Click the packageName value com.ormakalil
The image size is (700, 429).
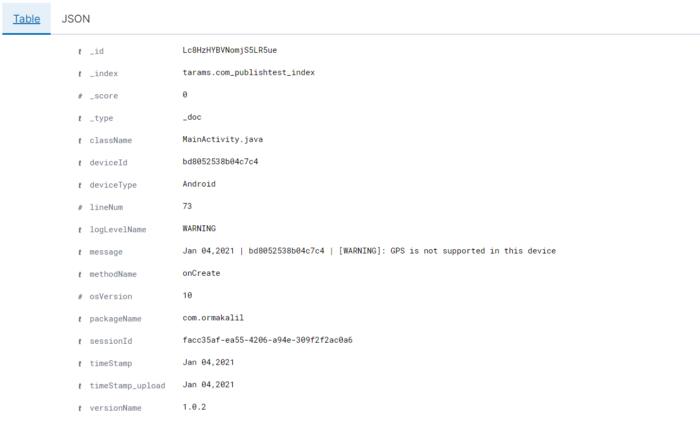coord(213,318)
